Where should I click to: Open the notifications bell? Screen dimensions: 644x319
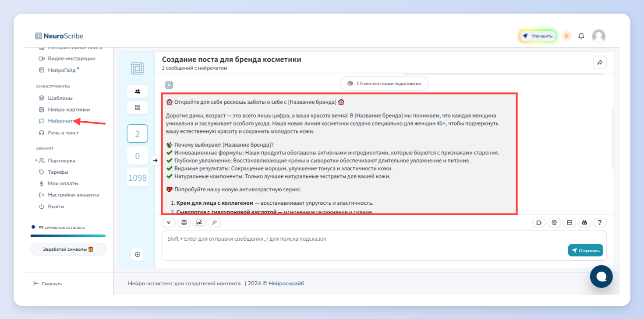click(x=581, y=36)
